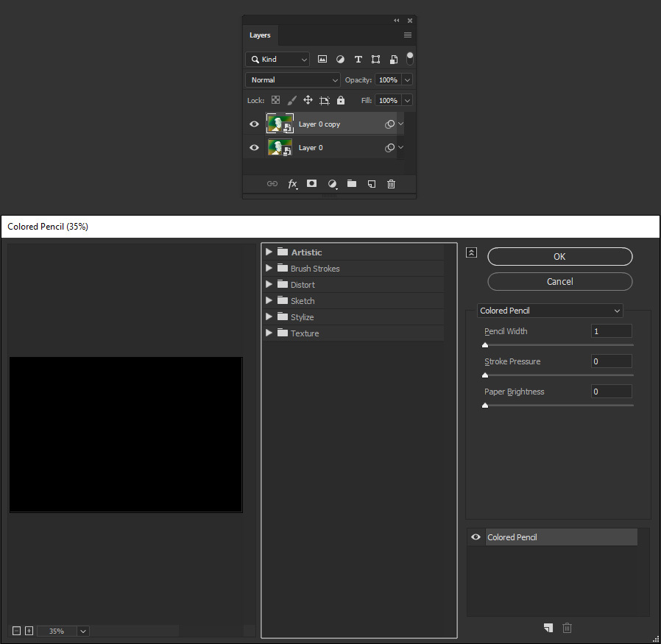
Task: Hide the Layer 0 layer
Action: 254,147
